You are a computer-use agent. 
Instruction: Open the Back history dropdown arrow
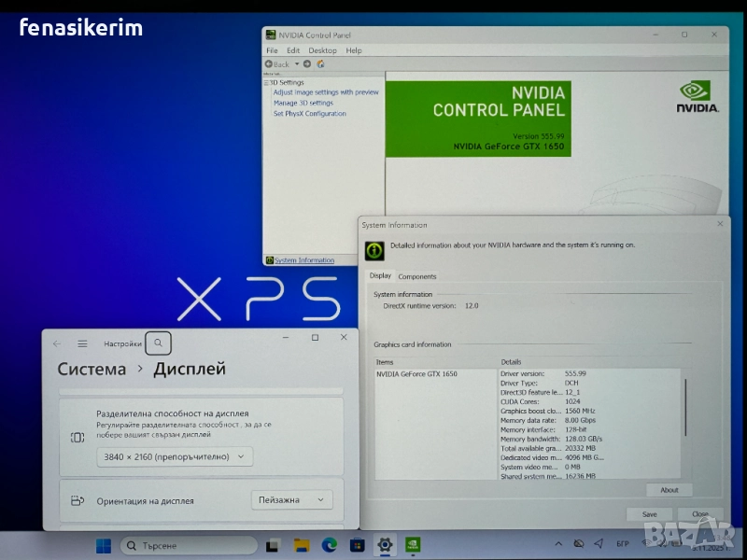coord(297,63)
